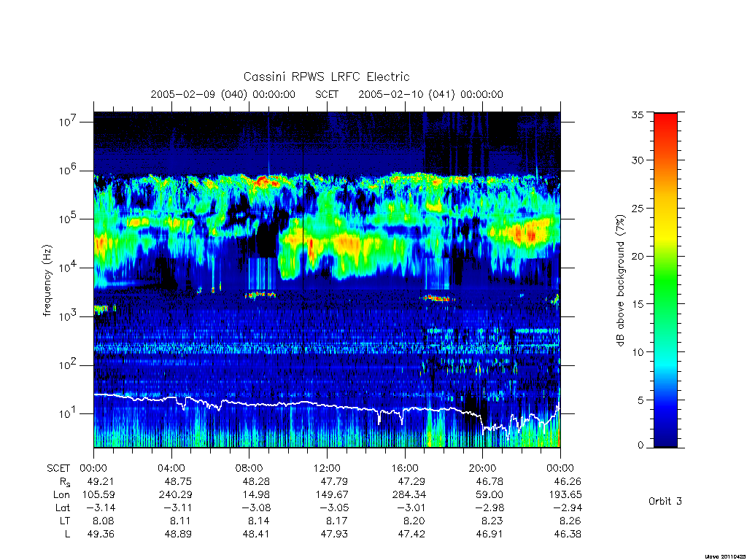Image resolution: width=747 pixels, height=560 pixels.
Task: Click the SCET time label 16:00
Action: click(x=405, y=468)
